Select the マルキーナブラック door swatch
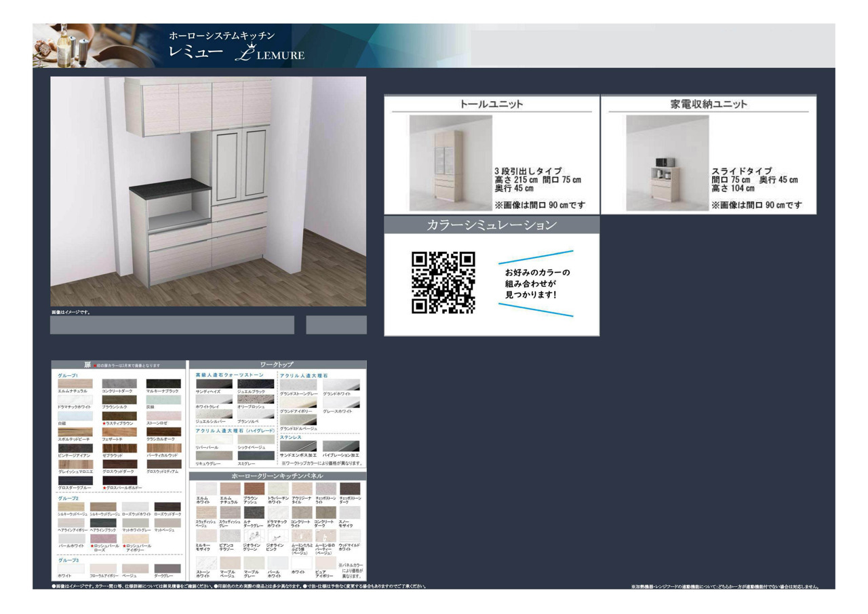868x614 pixels. pyautogui.click(x=163, y=383)
